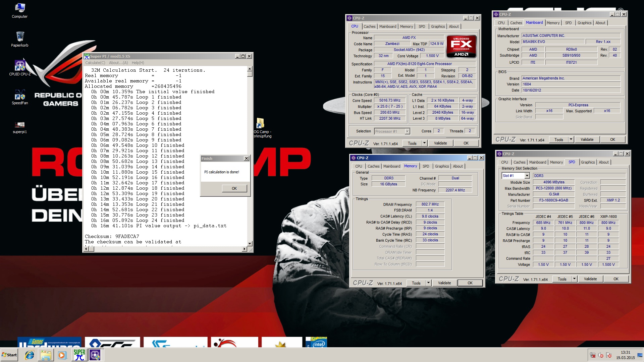Image resolution: width=644 pixels, height=362 pixels.
Task: Click Validate in the CPU-Z Mainboard window
Action: [587, 139]
